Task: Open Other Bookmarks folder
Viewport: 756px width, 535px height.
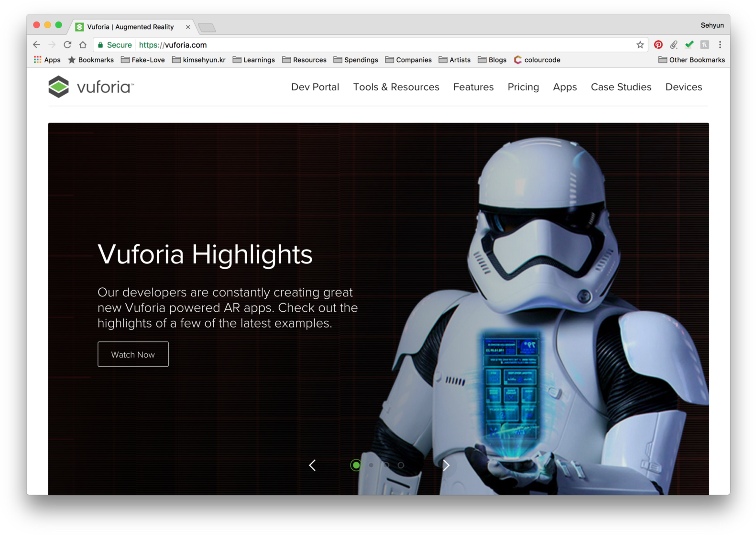Action: click(691, 60)
